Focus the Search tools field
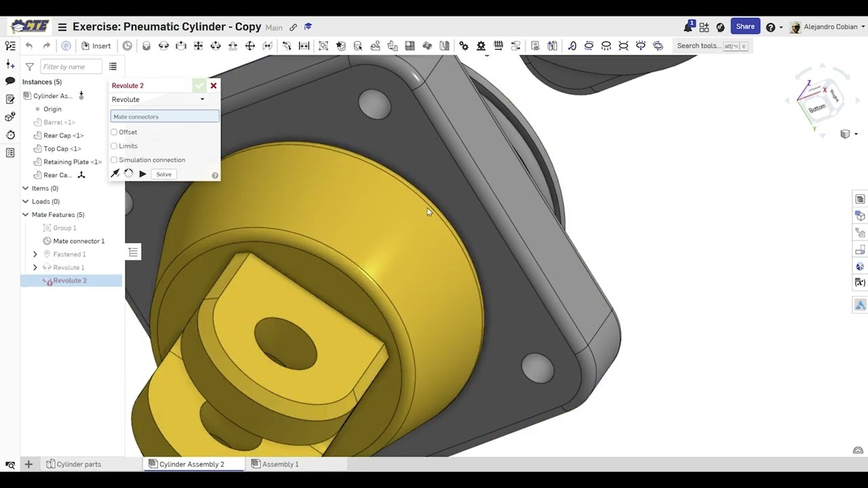 tap(712, 46)
